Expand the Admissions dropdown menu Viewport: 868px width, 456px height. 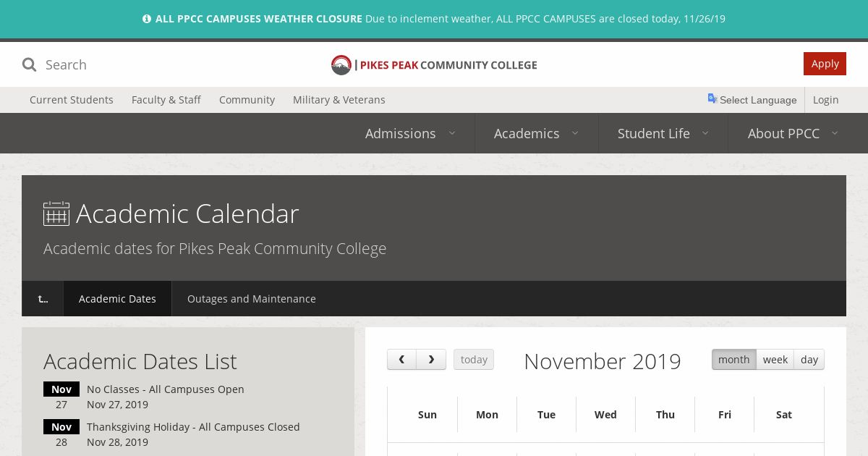point(410,133)
